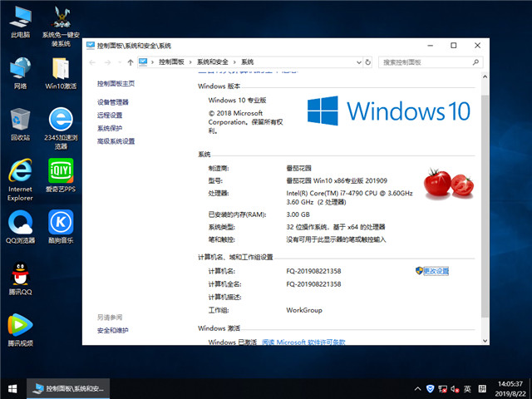532x399 pixels.
Task: Expand chevron after 系统和安全 breadcrumb
Action: 234,62
